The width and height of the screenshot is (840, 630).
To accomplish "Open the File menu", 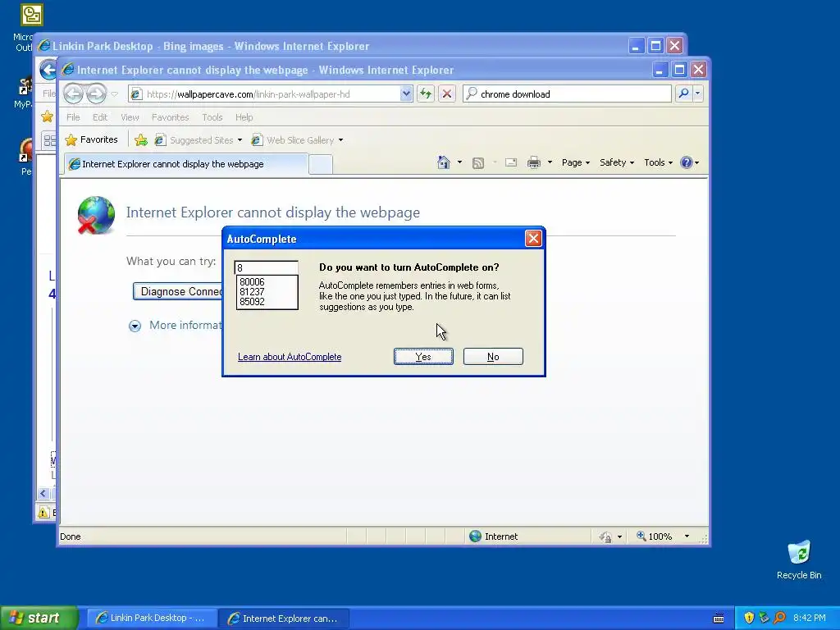I will point(73,117).
